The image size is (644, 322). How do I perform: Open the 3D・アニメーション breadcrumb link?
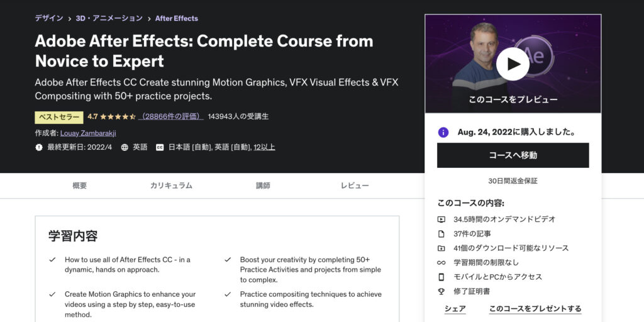109,18
